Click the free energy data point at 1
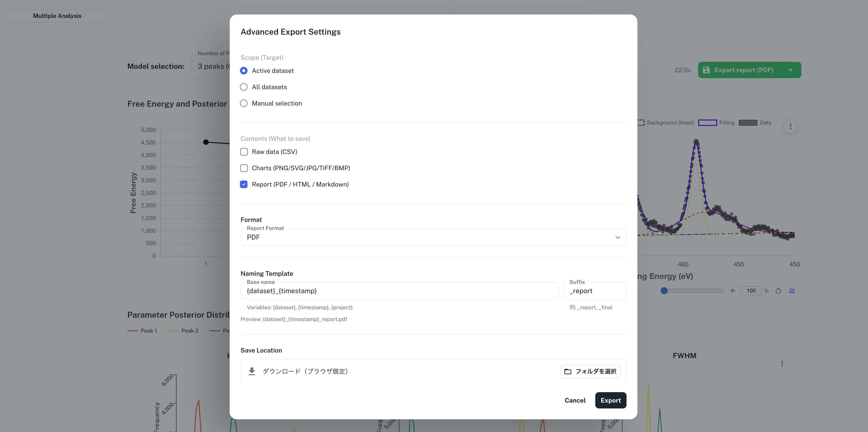868x432 pixels. (x=206, y=142)
